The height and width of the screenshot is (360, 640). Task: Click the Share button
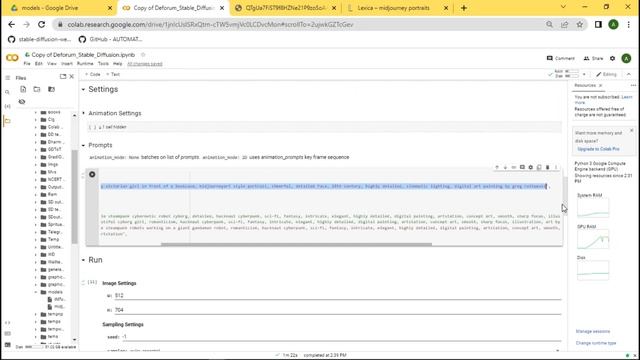tap(593, 58)
